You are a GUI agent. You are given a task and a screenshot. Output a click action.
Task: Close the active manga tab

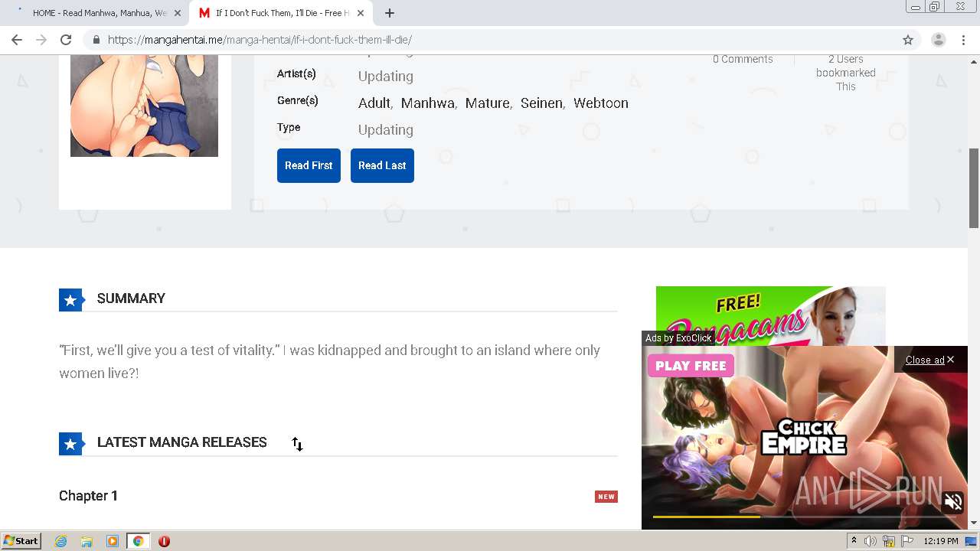[361, 13]
